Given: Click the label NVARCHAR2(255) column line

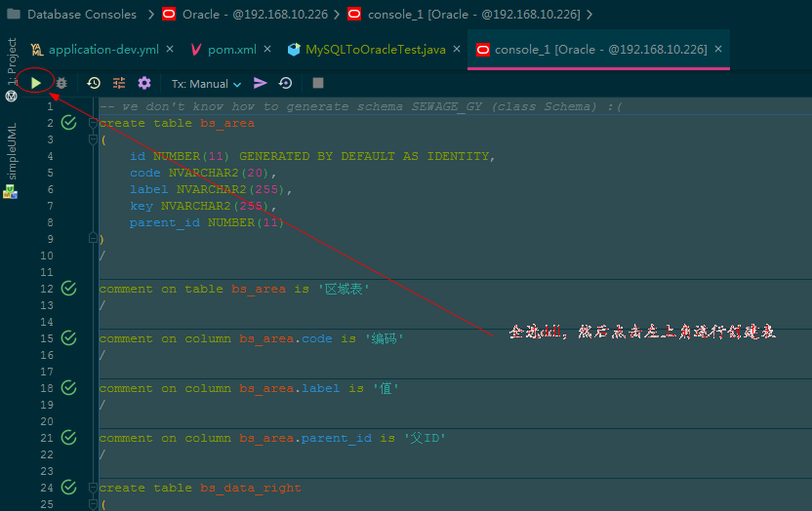Looking at the screenshot, I should [x=210, y=189].
